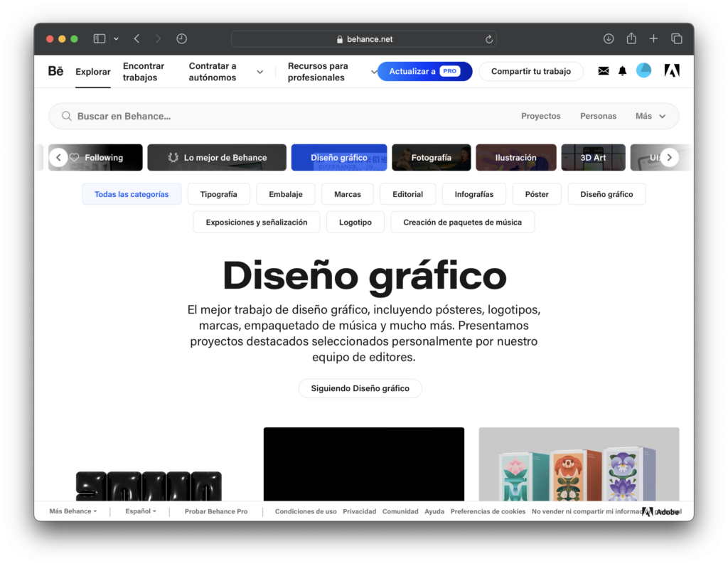Select the Following category card

point(95,157)
